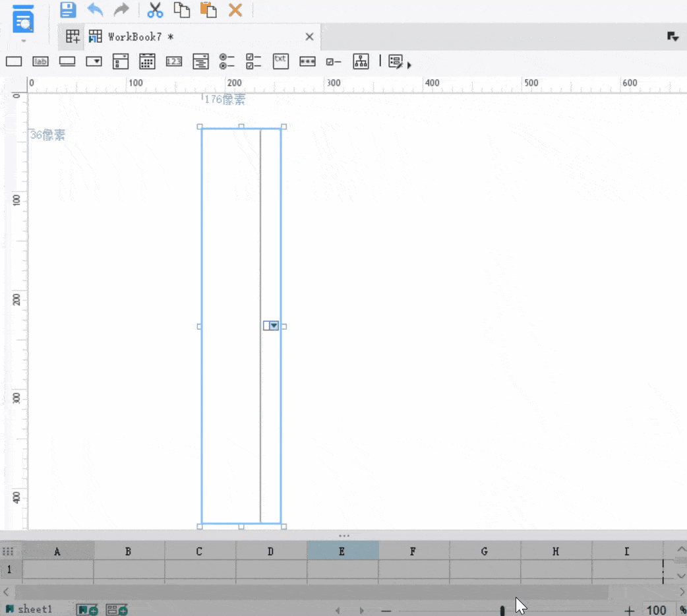The image size is (687, 616).
Task: Select the Checkbox group widget
Action: (254, 61)
